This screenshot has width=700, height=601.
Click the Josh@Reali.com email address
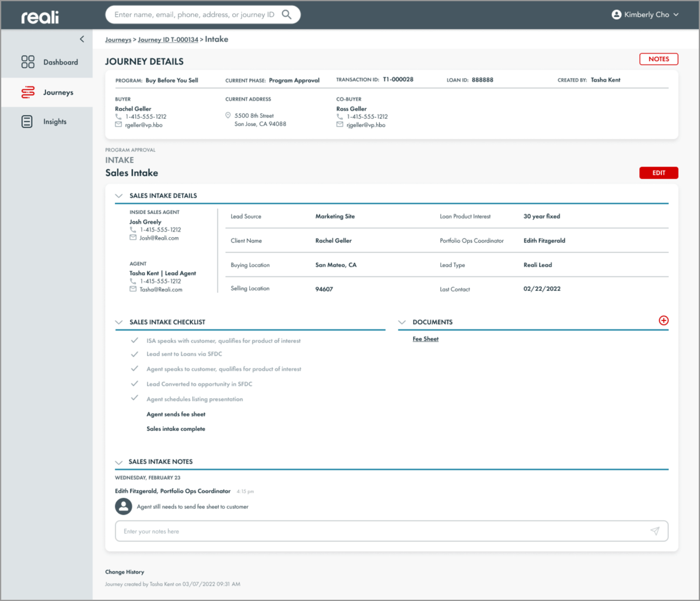point(159,238)
